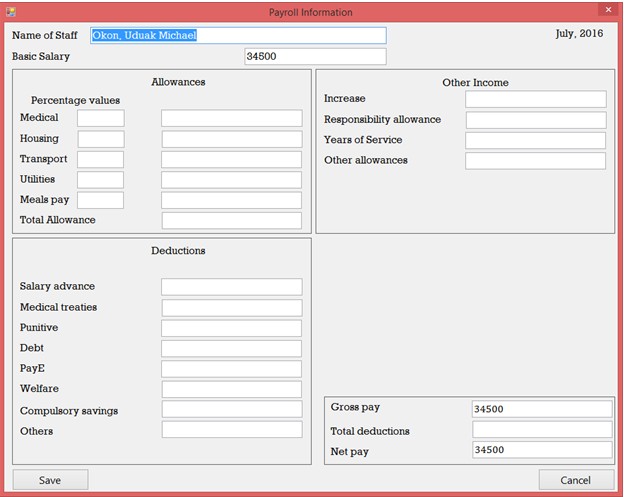Click the 'Basic Salary' label
This screenshot has height=497, width=624.
(x=41, y=57)
